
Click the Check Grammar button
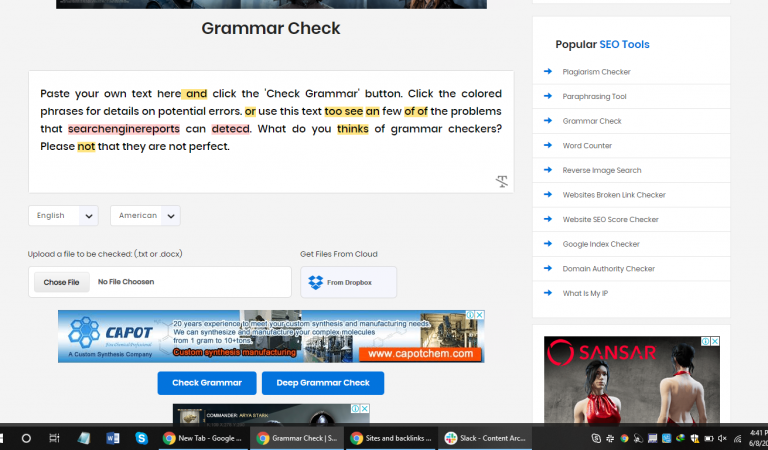click(x=206, y=383)
